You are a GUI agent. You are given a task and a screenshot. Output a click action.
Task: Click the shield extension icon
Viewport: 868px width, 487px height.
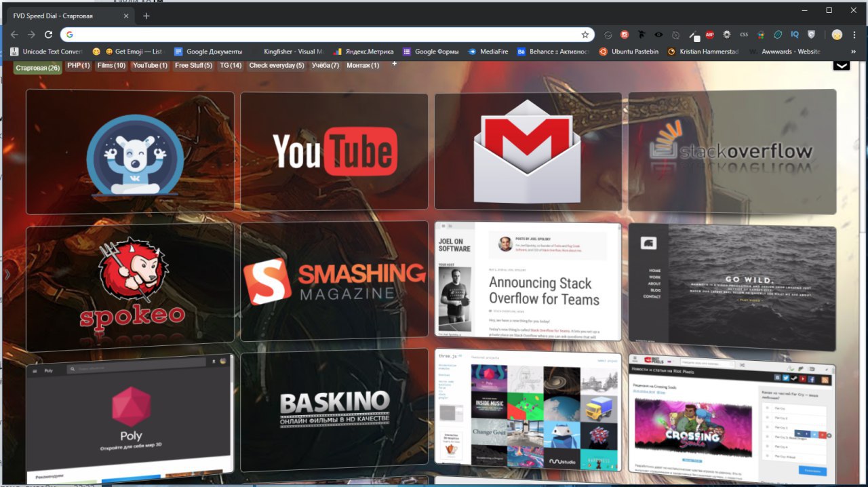point(811,35)
